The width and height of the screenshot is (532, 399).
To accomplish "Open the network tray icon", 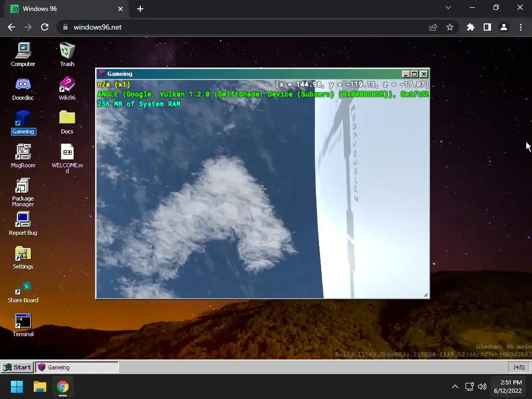I will pyautogui.click(x=470, y=387).
